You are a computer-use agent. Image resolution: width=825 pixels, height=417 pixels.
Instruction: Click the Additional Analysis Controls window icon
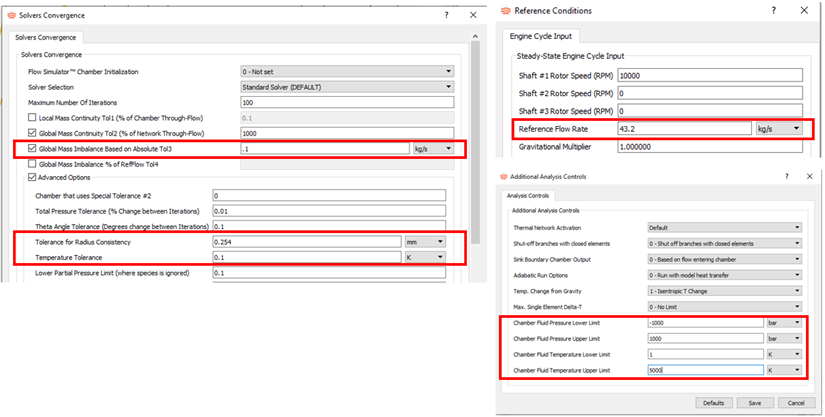coord(501,176)
